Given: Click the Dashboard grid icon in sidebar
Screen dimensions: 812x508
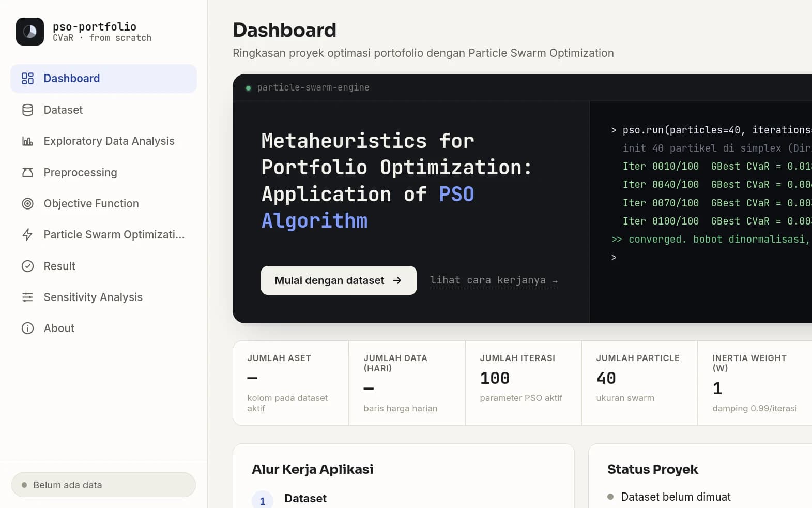Looking at the screenshot, I should 27,79.
